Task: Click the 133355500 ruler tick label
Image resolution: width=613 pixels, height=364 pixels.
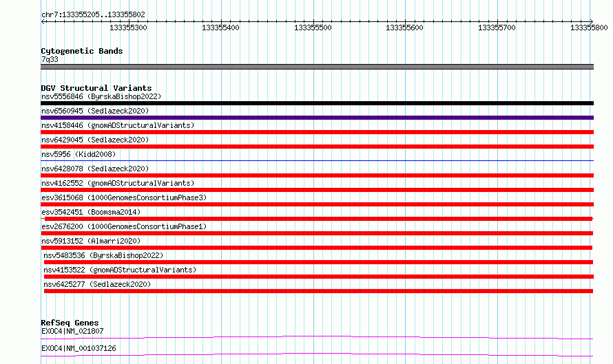Action: [313, 28]
